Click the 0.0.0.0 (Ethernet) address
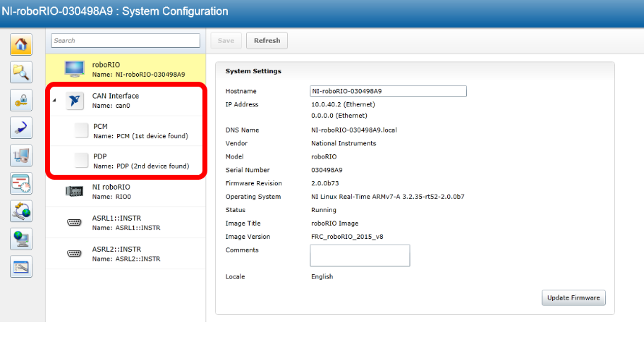The image size is (644, 351). [339, 116]
